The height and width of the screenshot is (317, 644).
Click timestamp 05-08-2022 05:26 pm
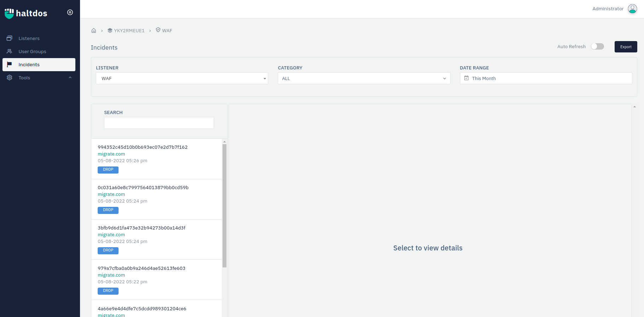point(122,161)
